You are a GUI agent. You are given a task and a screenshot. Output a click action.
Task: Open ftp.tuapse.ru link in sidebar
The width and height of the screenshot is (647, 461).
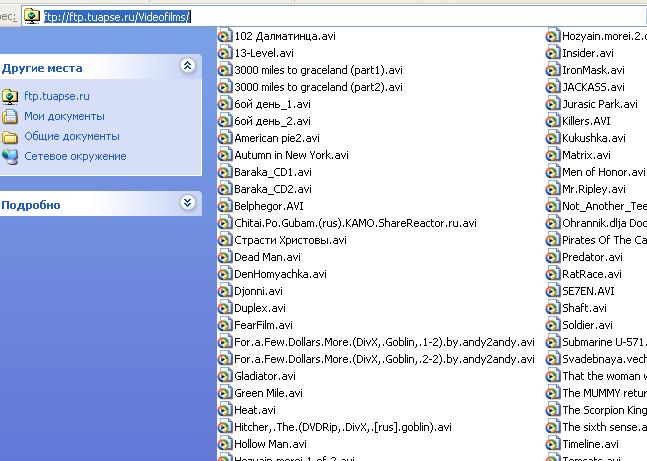point(57,96)
